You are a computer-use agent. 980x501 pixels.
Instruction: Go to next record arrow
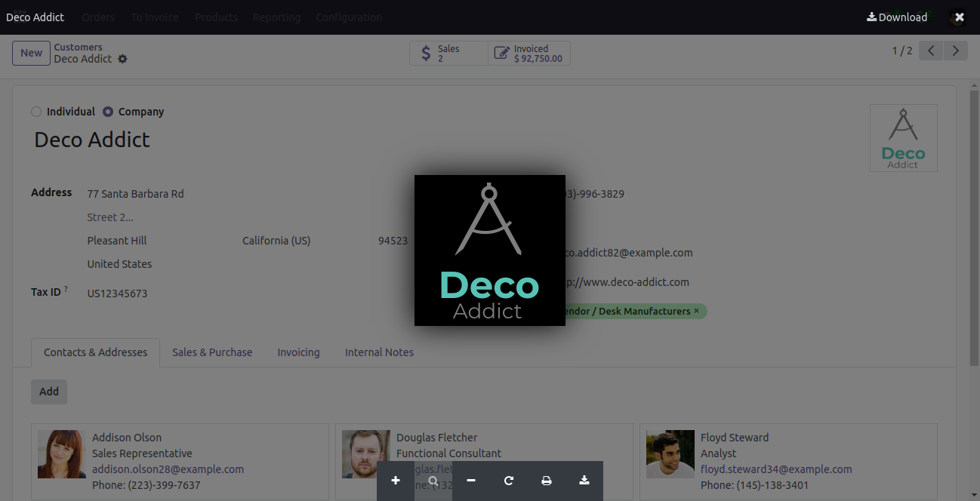coord(956,51)
